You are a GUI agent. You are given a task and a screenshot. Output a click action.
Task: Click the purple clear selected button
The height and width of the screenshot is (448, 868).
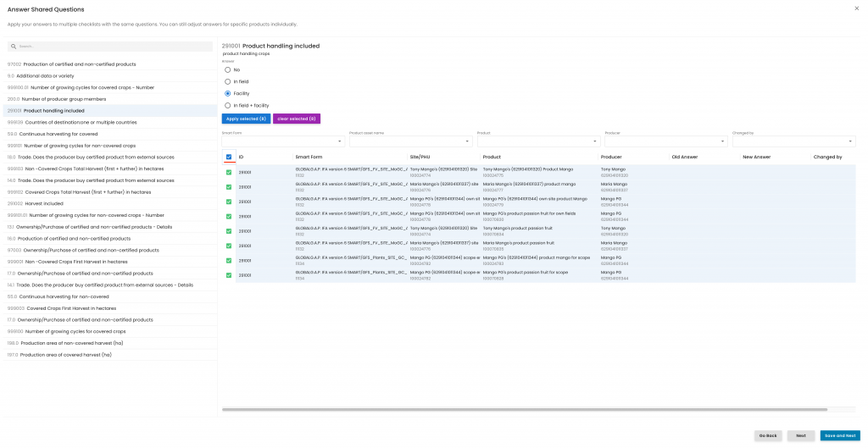pyautogui.click(x=296, y=119)
